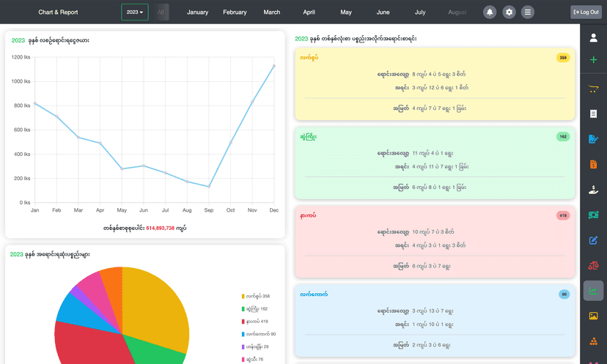Click the 162 badge on the green card
This screenshot has height=364, width=607.
pyautogui.click(x=563, y=136)
